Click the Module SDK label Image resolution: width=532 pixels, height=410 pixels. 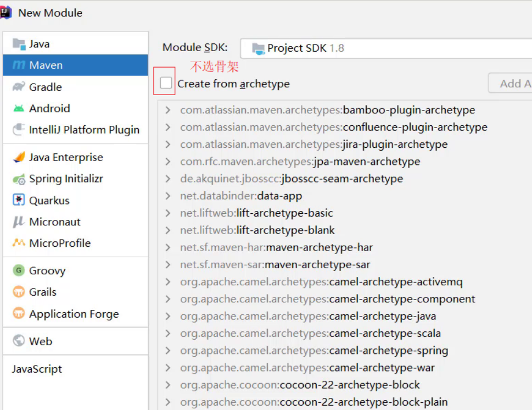click(x=195, y=47)
